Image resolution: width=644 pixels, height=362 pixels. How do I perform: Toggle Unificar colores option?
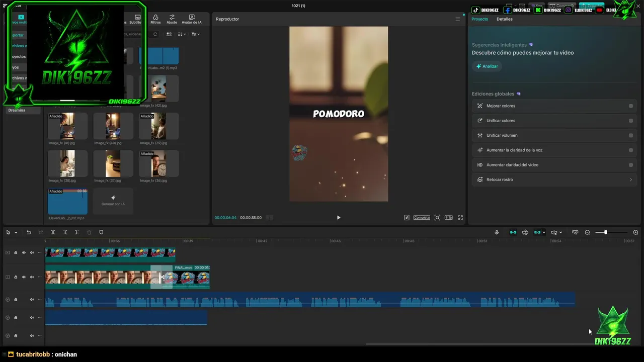pyautogui.click(x=631, y=121)
